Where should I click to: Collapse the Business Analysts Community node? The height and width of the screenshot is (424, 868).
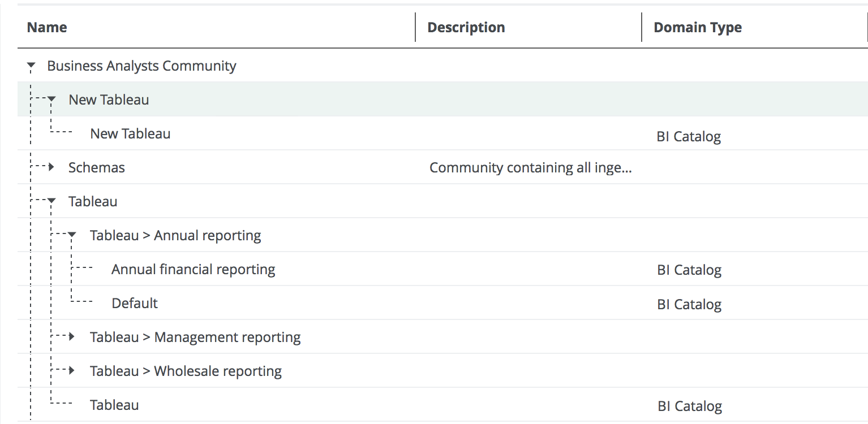click(x=31, y=66)
